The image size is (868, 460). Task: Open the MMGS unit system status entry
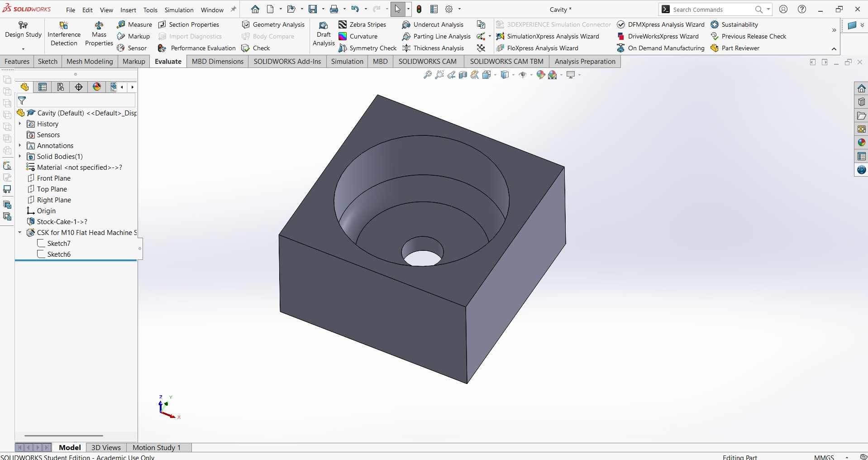(824, 457)
